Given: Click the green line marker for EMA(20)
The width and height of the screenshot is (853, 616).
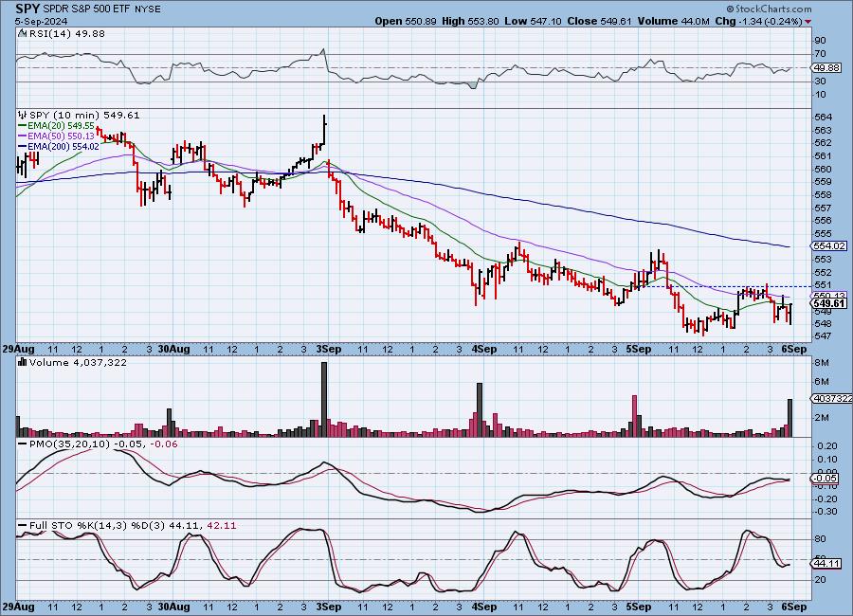Looking at the screenshot, I should click(x=23, y=125).
